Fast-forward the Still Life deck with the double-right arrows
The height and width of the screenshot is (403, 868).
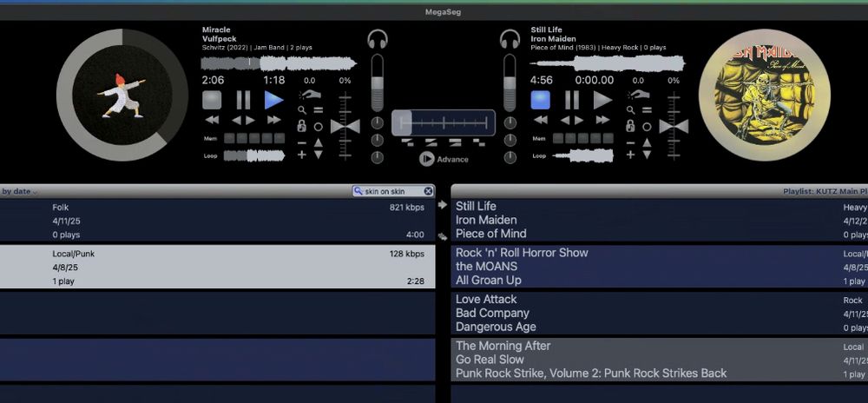pyautogui.click(x=603, y=120)
